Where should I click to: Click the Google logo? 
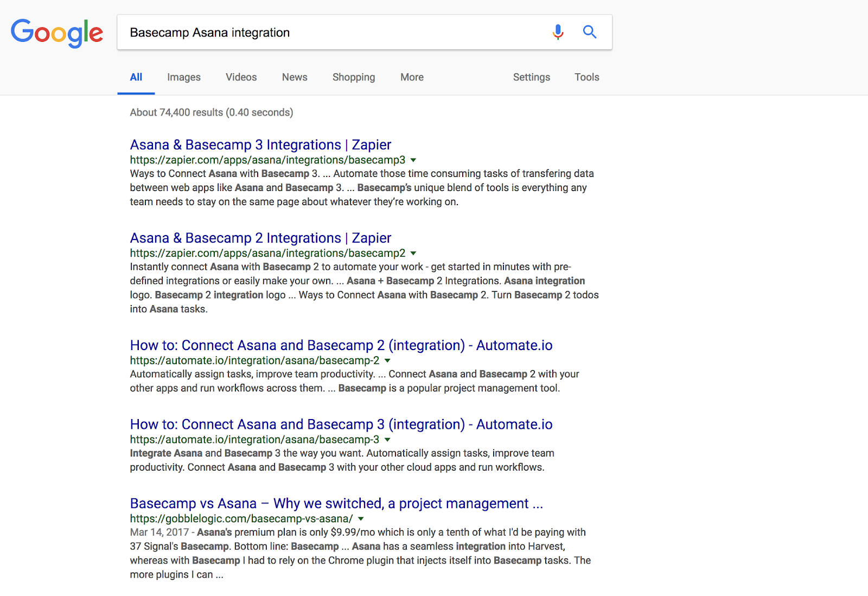point(57,33)
